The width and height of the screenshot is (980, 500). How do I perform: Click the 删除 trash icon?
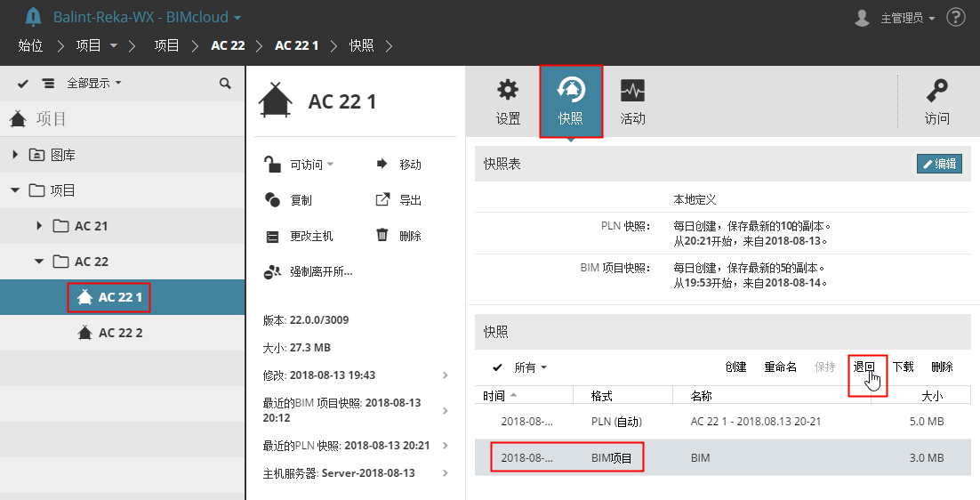coord(382,235)
